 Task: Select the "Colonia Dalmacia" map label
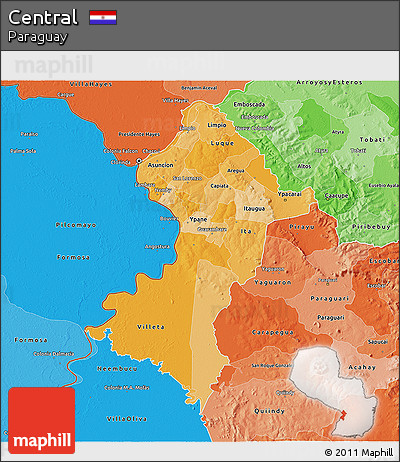[54, 354]
